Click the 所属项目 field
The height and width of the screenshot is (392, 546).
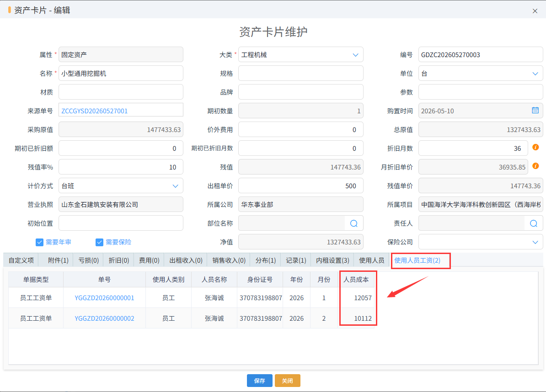(481, 205)
